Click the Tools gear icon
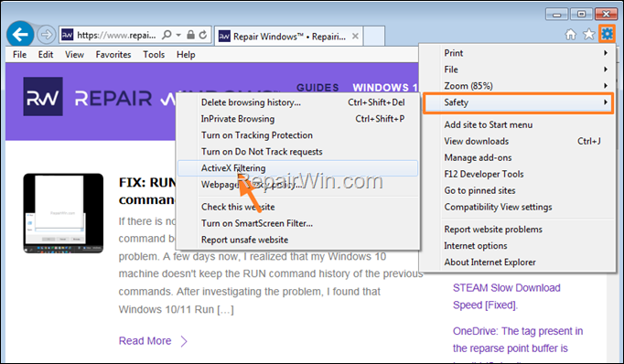 coord(607,34)
